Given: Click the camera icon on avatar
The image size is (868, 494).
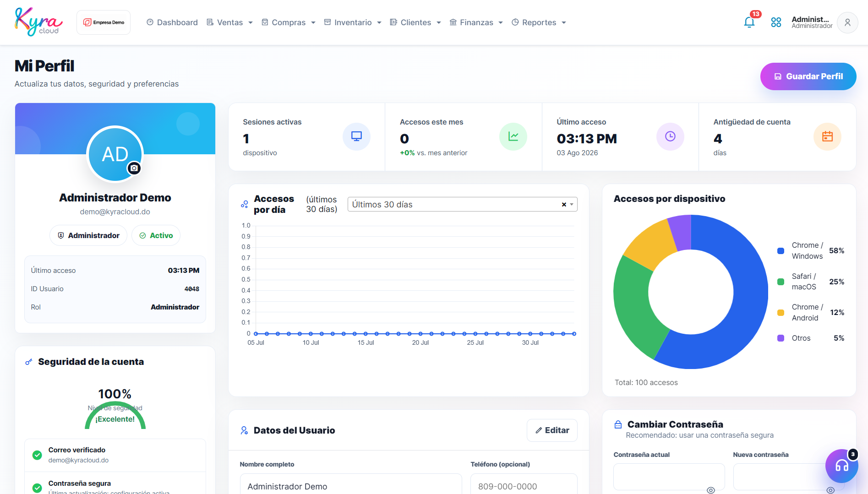Looking at the screenshot, I should [x=134, y=168].
